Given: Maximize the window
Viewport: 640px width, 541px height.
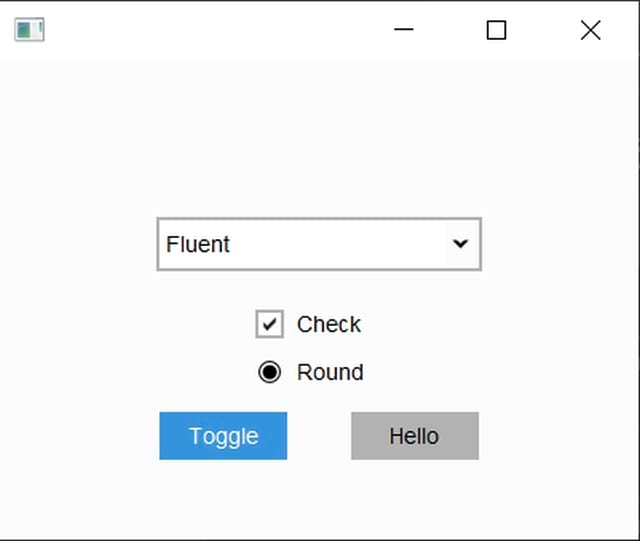Looking at the screenshot, I should [x=496, y=30].
